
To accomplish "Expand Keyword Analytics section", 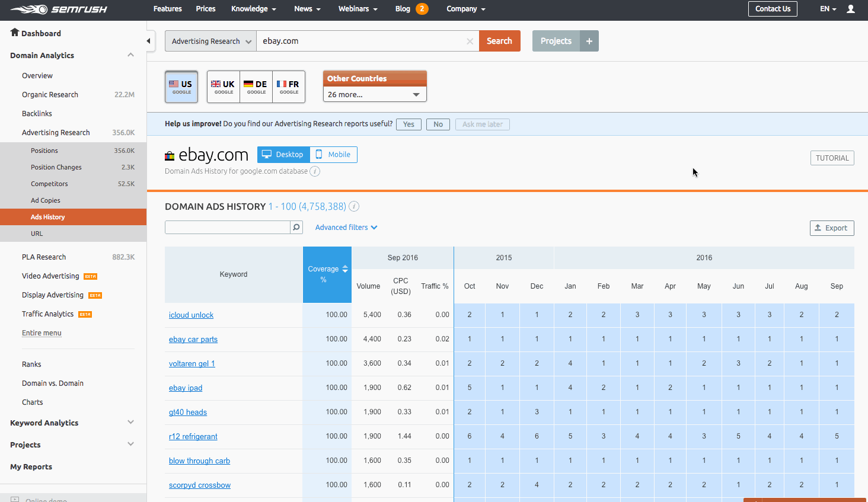I will [x=130, y=423].
